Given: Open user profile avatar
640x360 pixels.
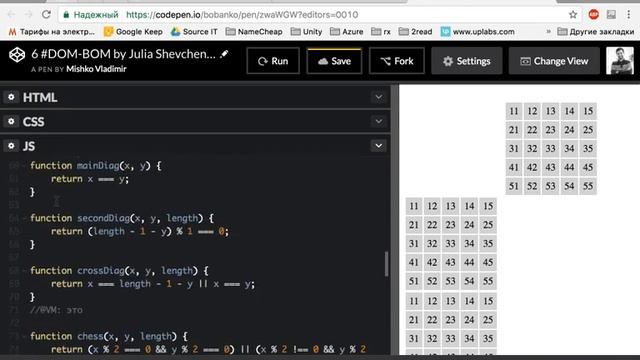Looking at the screenshot, I should coord(620,61).
